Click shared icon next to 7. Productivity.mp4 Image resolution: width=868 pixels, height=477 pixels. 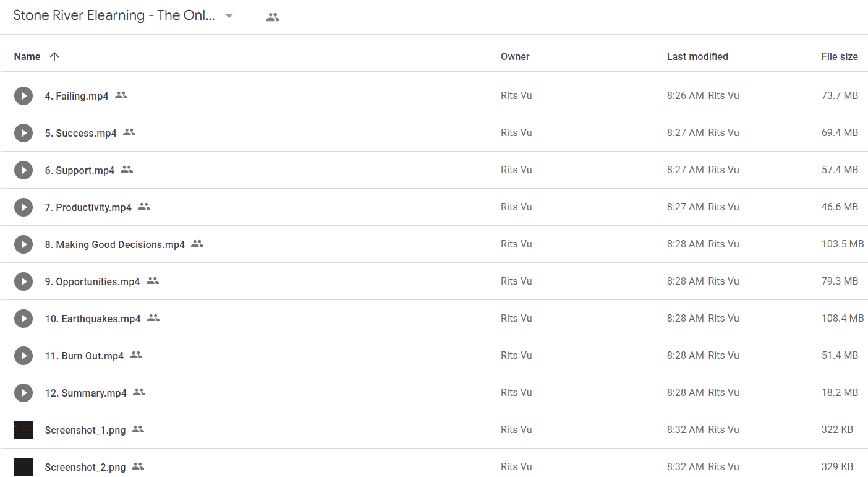[x=144, y=207]
